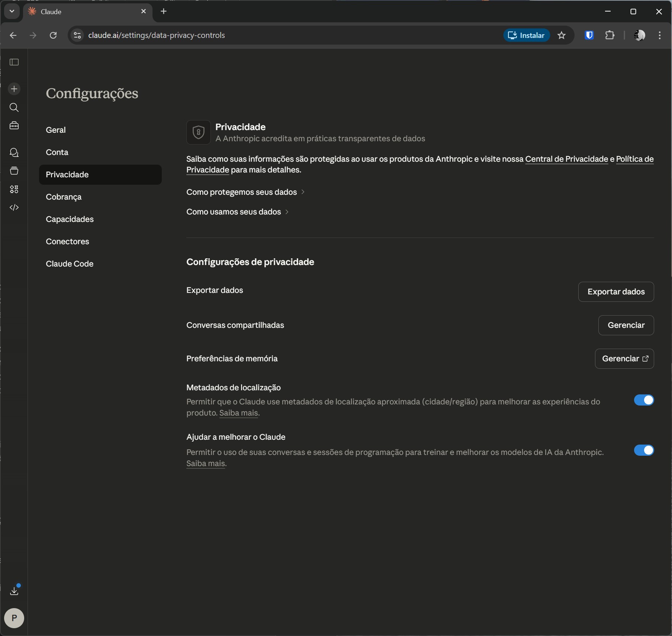Open Chats via the speech bubble icon
672x636 pixels.
[14, 152]
